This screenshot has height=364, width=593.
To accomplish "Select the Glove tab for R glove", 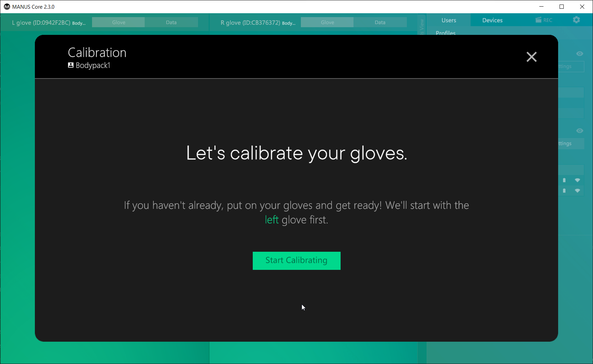I will (x=327, y=22).
